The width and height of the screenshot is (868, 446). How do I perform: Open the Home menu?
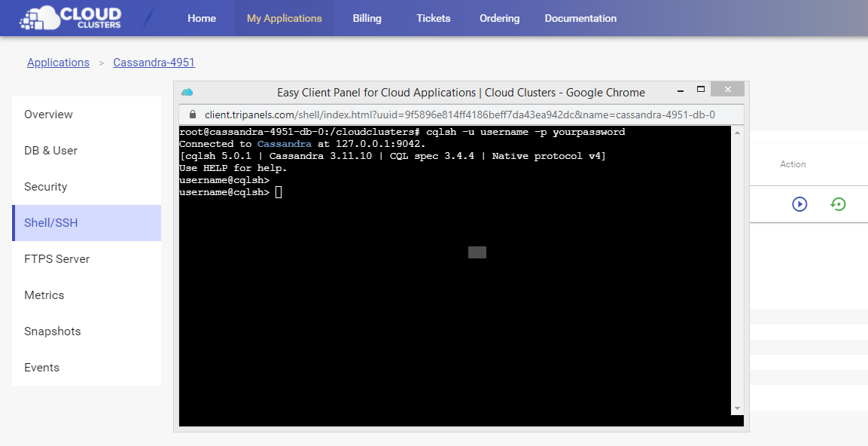click(x=202, y=18)
